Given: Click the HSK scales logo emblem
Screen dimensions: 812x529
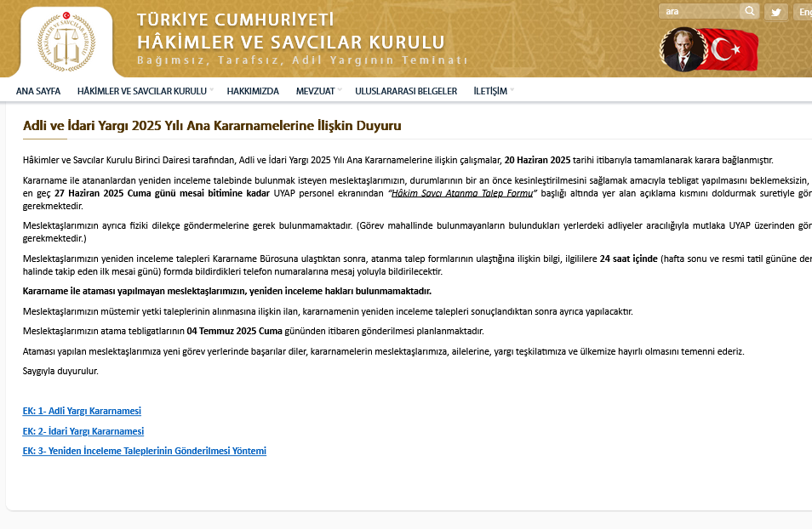Looking at the screenshot, I should (x=66, y=42).
